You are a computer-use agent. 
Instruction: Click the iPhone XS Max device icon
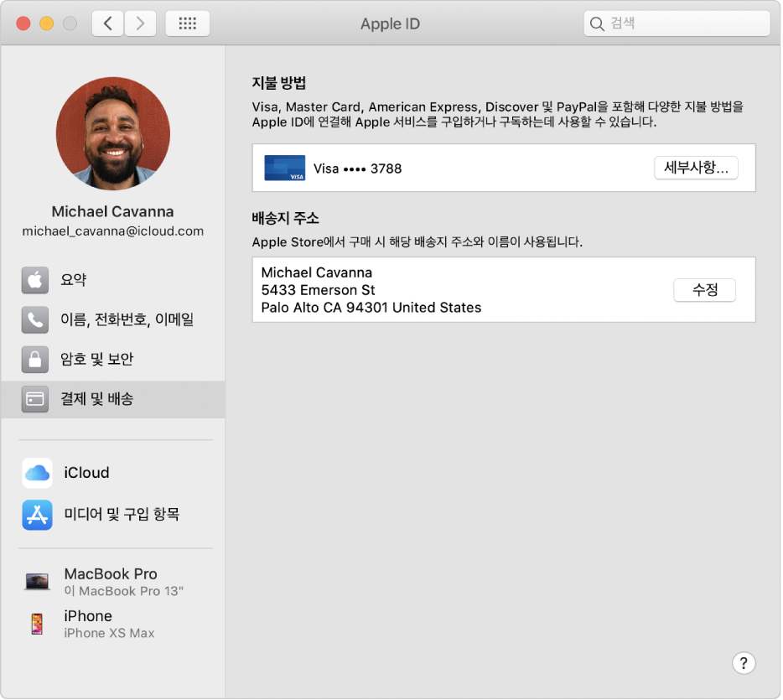tap(37, 624)
